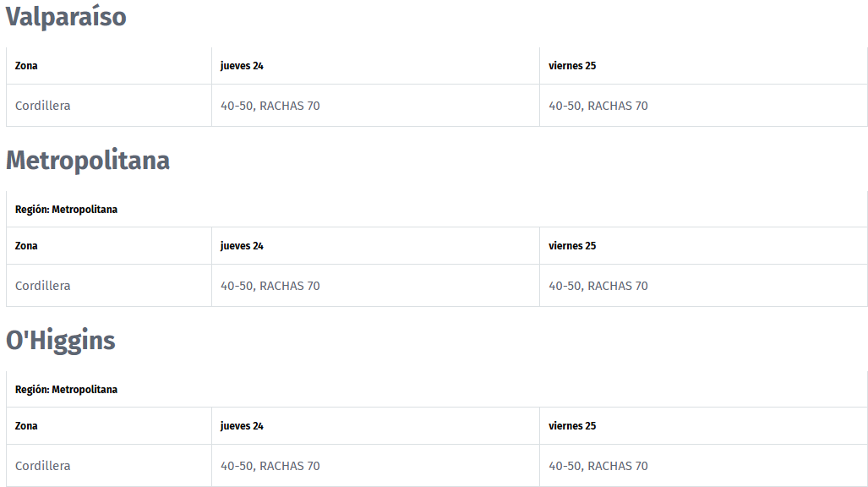868x487 pixels.
Task: Click Cordillera cell in O'Higgins table
Action: click(109, 465)
